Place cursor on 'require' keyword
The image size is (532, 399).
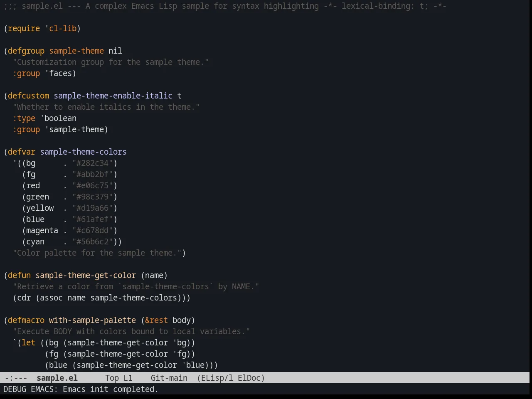pos(24,28)
